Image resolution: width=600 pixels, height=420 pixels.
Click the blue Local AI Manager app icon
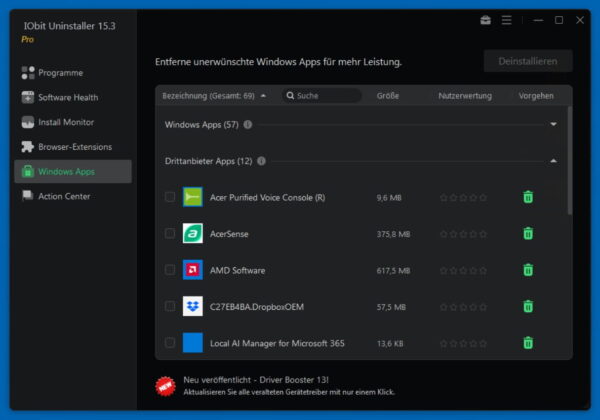pos(192,343)
